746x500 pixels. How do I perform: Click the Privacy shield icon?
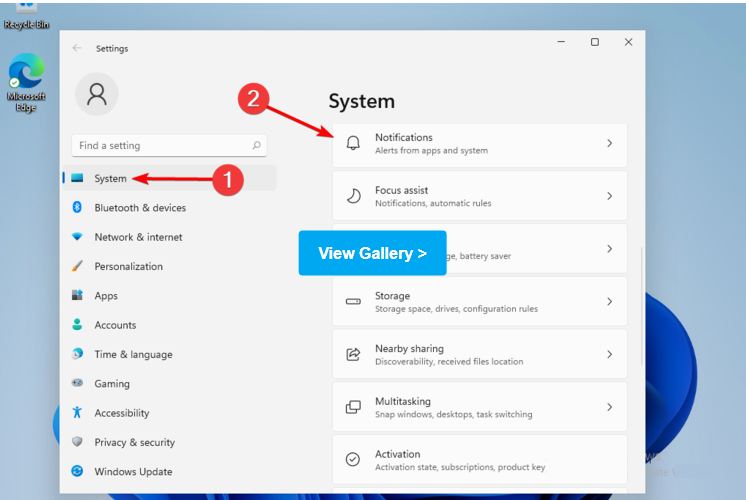click(x=77, y=441)
